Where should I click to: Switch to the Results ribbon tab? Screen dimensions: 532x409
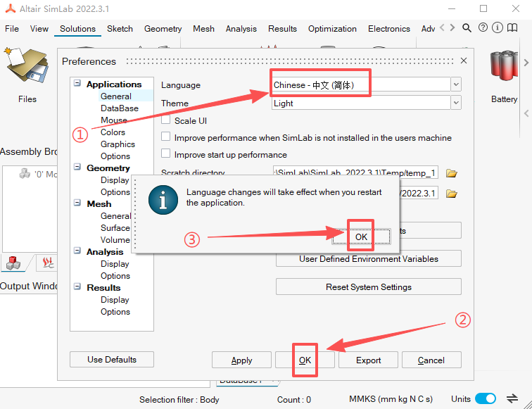pos(282,29)
